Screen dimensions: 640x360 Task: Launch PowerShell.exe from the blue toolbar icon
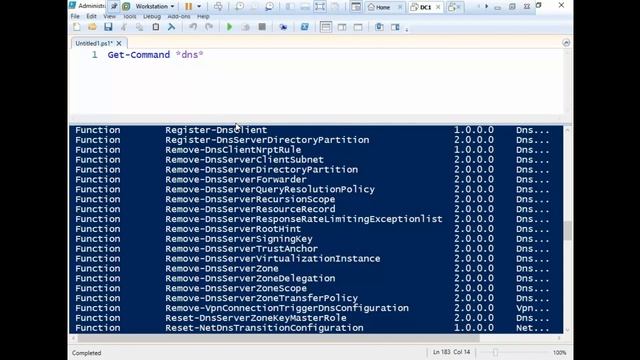[x=304, y=27]
